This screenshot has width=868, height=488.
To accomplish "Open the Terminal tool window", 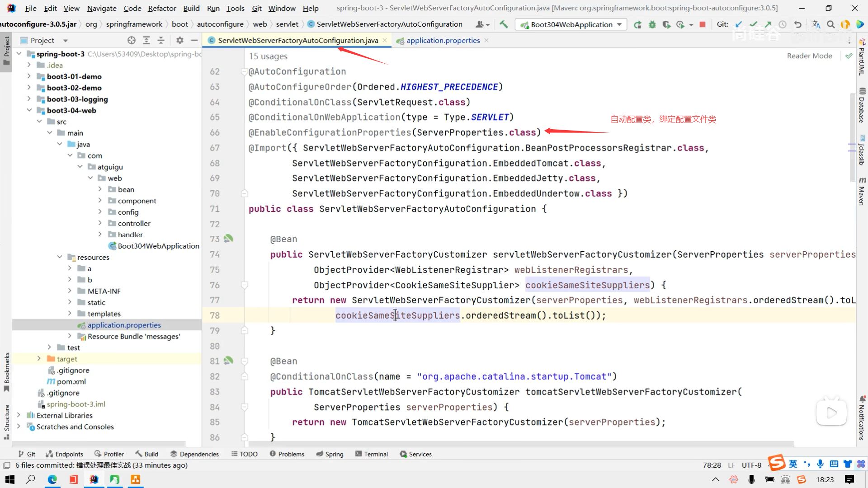I will 372,454.
